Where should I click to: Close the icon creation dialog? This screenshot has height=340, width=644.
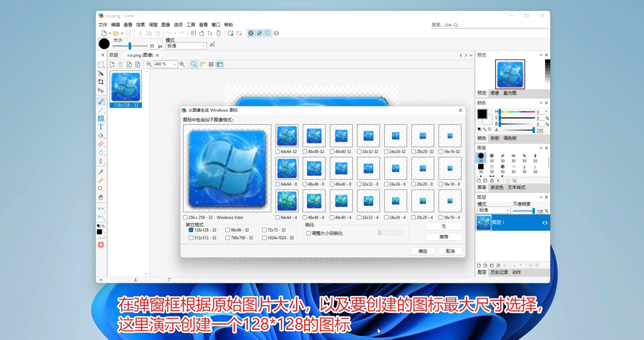[x=461, y=110]
